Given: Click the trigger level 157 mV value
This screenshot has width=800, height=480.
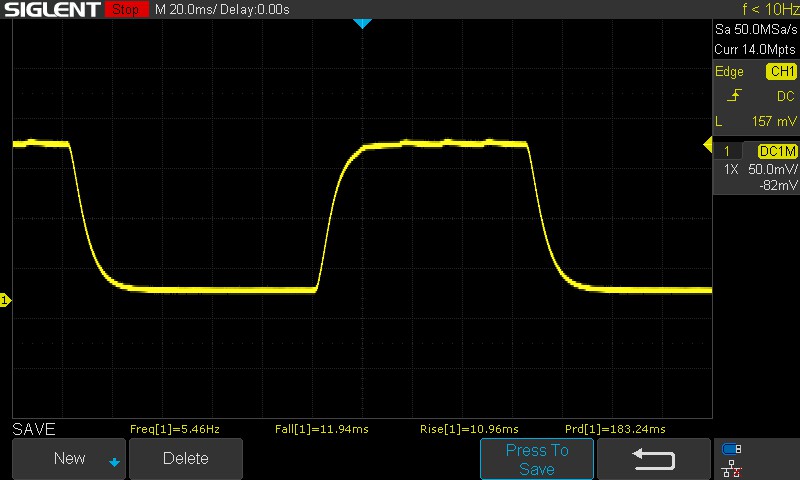Looking at the screenshot, I should click(x=773, y=121).
